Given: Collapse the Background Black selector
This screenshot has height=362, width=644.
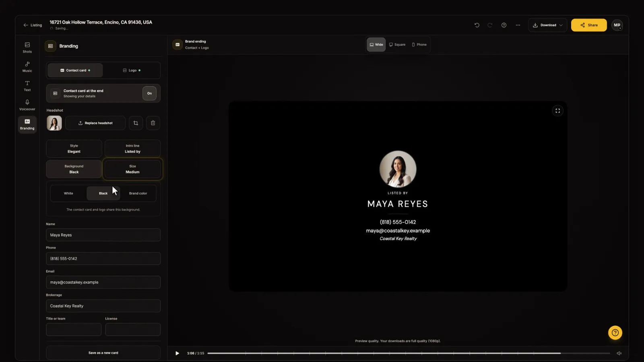Looking at the screenshot, I should click(x=74, y=169).
